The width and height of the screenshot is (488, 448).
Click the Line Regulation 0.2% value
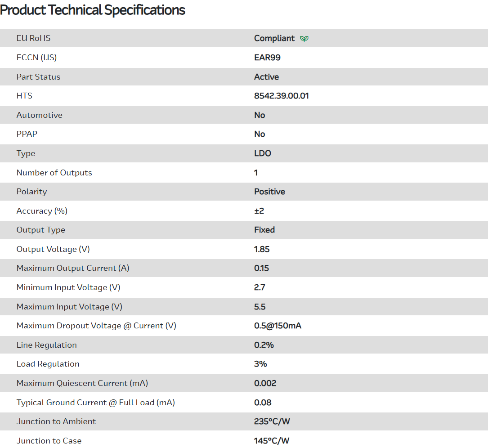coord(264,345)
